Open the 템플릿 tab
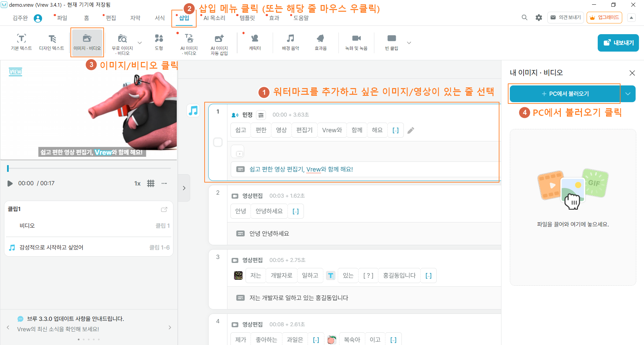 247,18
